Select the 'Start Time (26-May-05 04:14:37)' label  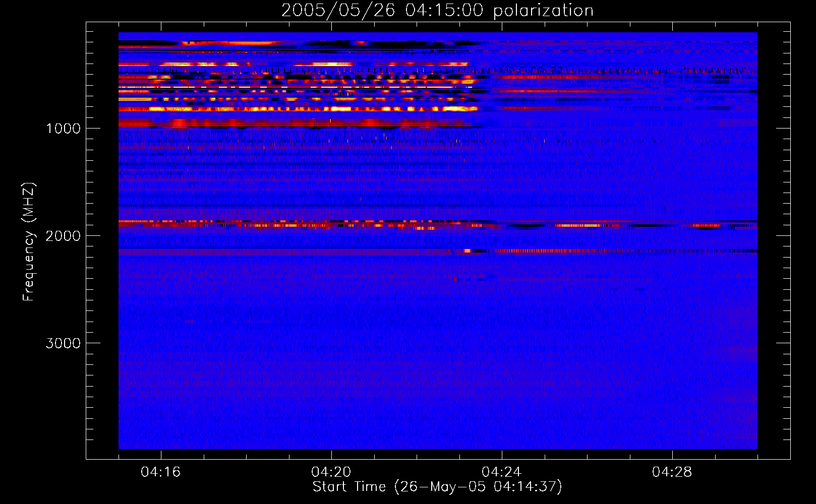437,487
